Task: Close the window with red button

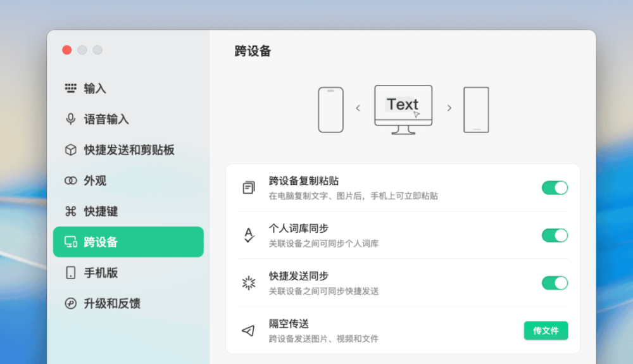Action: [x=67, y=49]
